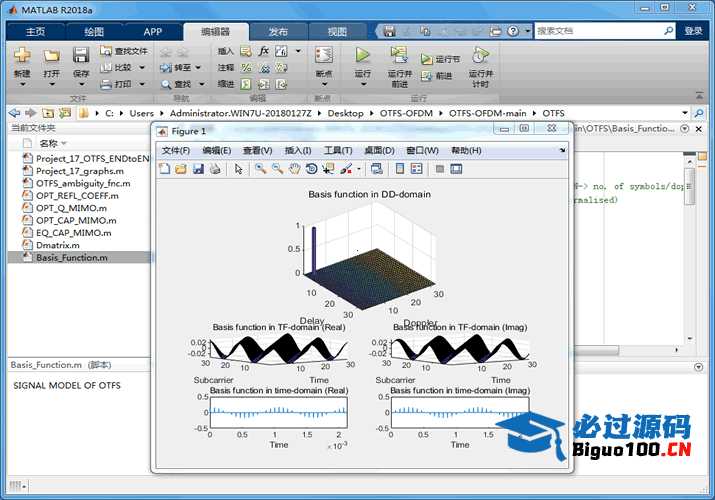Click the 新建 plus icon
Viewport: 715px width, 500px height.
pyautogui.click(x=22, y=55)
